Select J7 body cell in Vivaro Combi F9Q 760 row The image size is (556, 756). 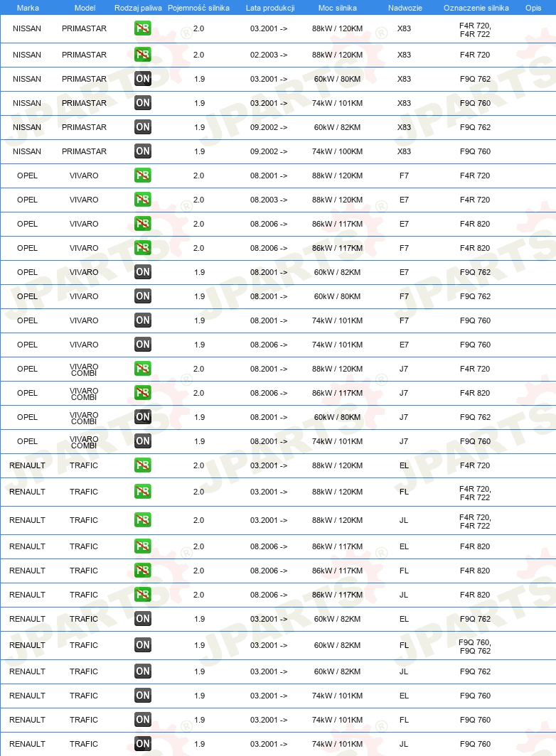click(403, 441)
